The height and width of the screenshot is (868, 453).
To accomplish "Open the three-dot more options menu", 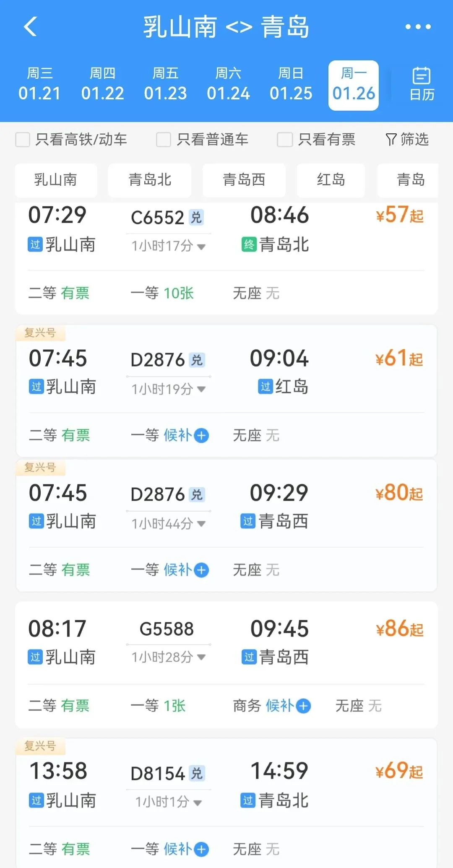I will 418,27.
